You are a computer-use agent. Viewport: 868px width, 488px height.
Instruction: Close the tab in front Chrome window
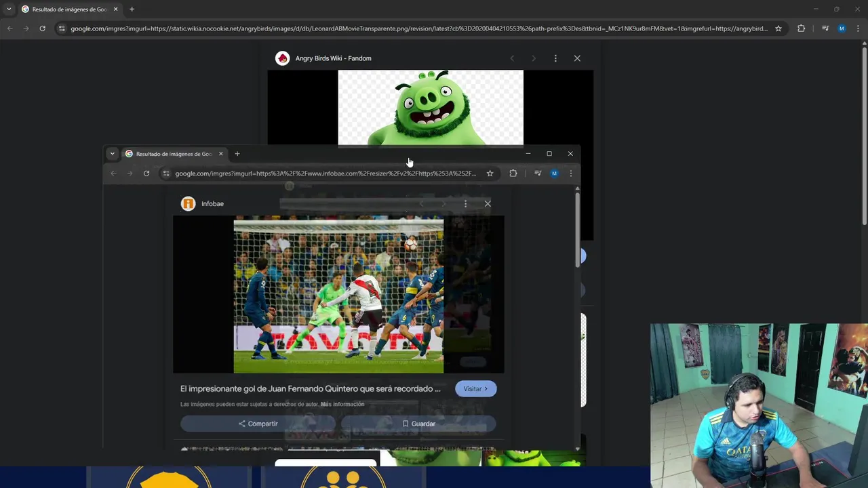point(220,154)
